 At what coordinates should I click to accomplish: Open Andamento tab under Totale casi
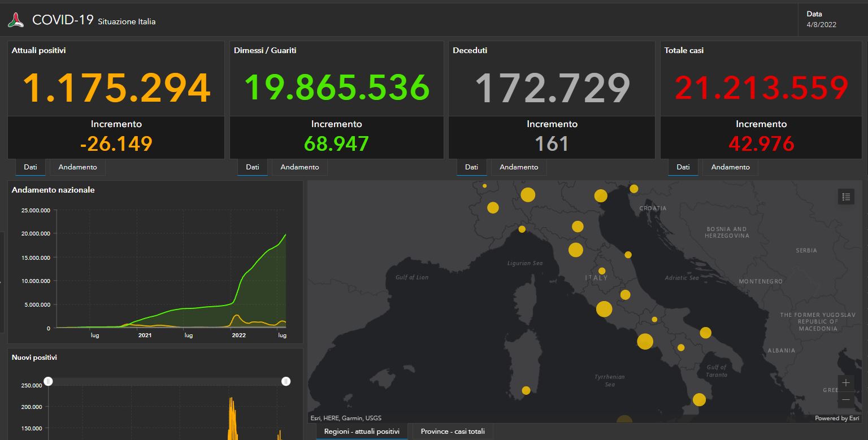click(731, 167)
